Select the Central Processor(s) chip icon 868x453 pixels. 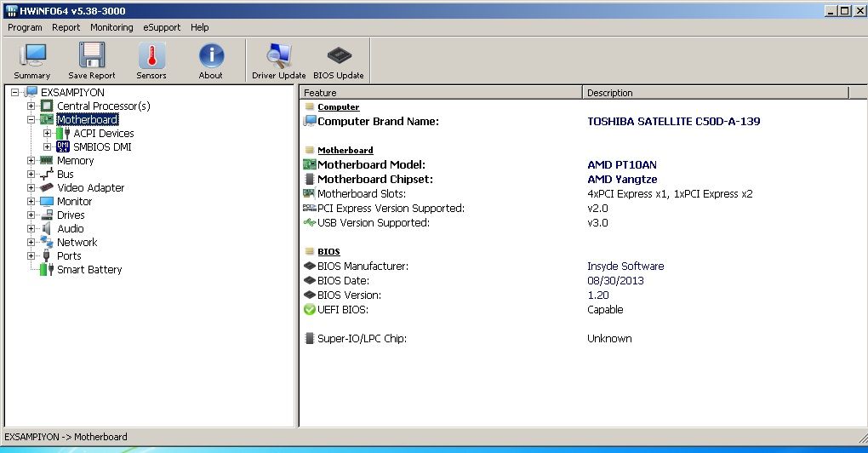47,106
